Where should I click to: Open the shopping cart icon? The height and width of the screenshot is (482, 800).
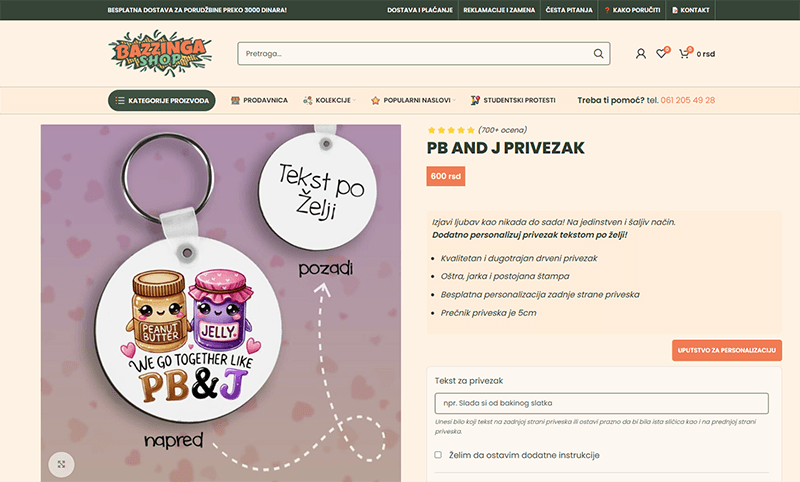tap(684, 54)
